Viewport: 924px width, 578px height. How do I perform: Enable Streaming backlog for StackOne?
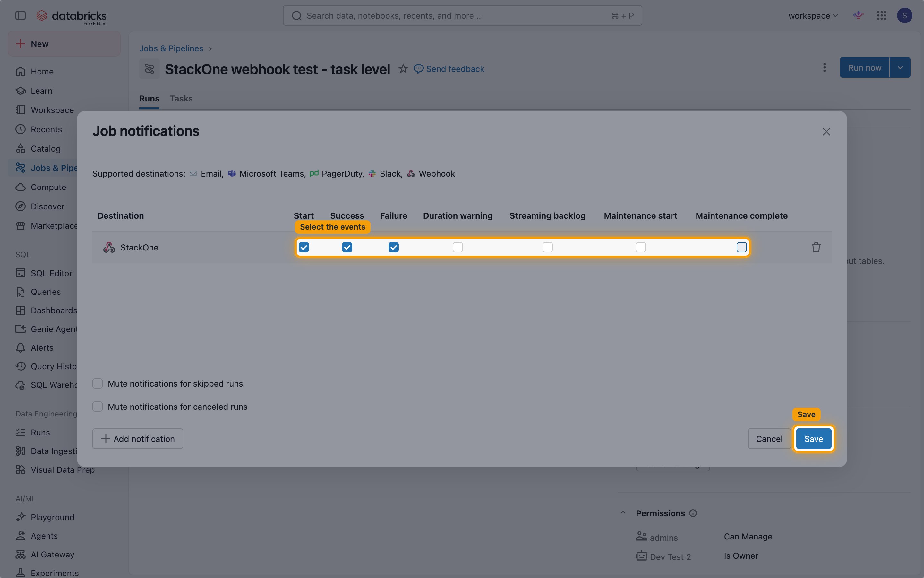(x=547, y=247)
